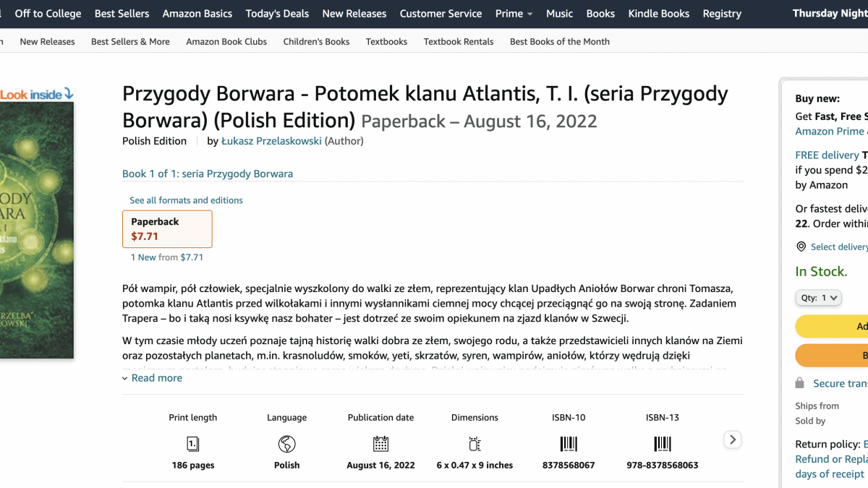Expand description with Read more

point(156,378)
